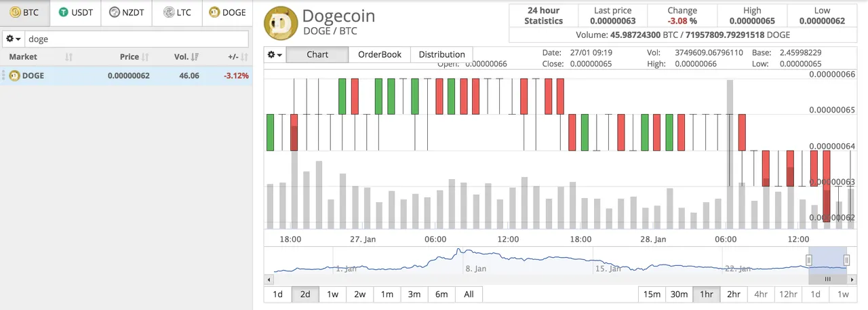Screen dimensions: 868x310
Task: Select 30m candle interval
Action: 679,294
